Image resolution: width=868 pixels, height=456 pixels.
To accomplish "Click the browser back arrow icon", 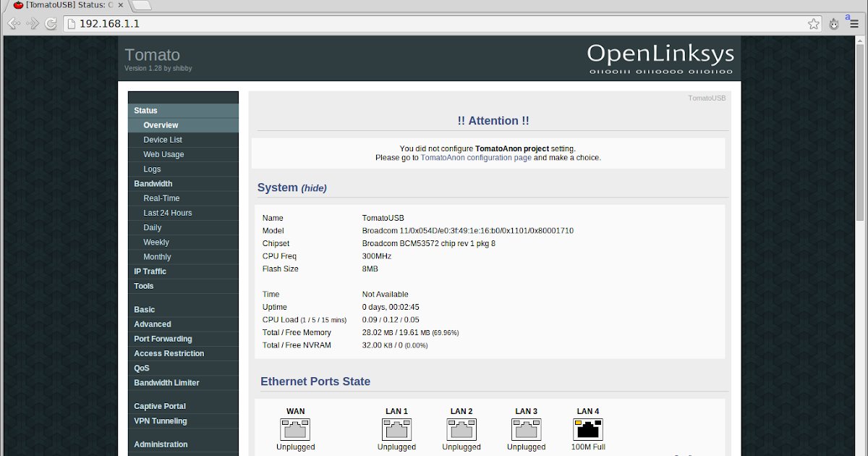I will (x=14, y=24).
